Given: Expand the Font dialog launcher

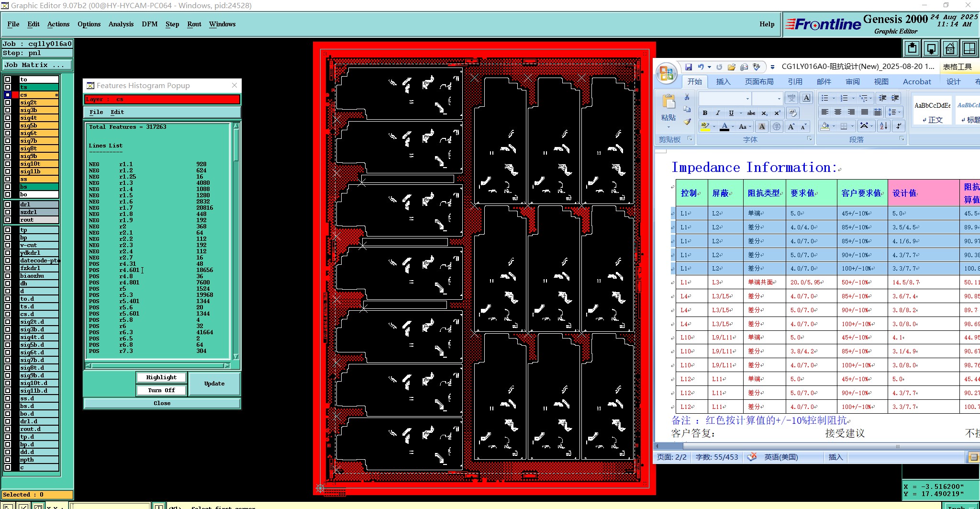Looking at the screenshot, I should coord(809,139).
